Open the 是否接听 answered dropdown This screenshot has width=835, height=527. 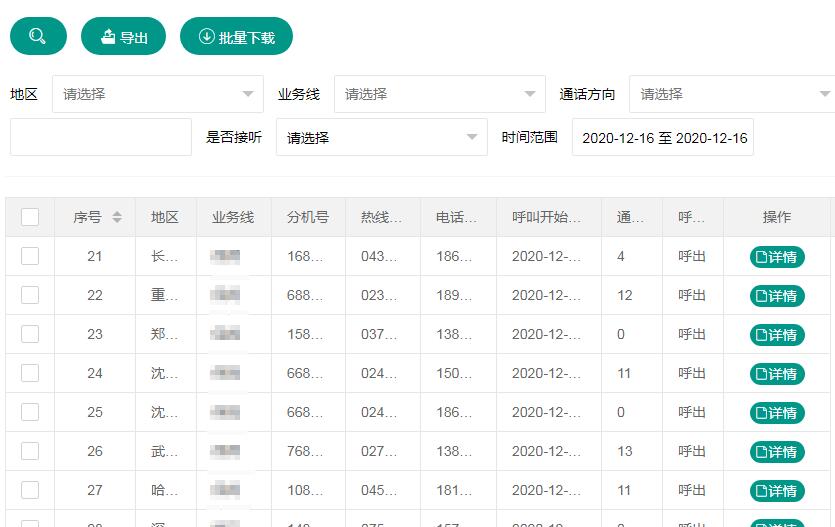[381, 138]
